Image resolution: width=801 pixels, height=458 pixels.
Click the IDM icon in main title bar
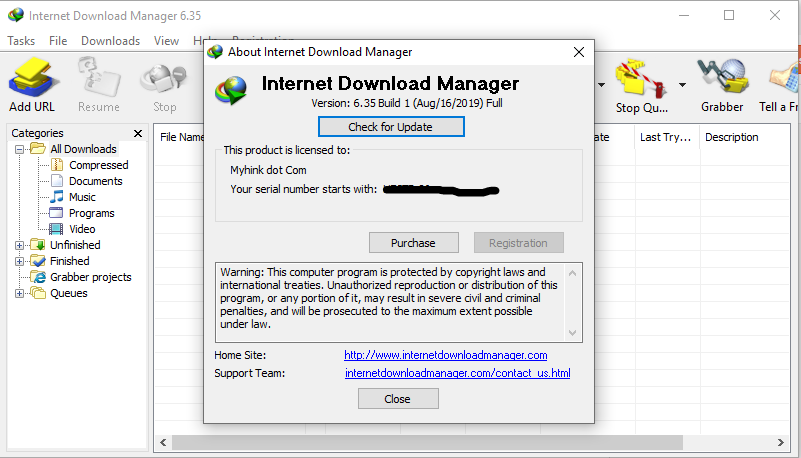tap(16, 15)
